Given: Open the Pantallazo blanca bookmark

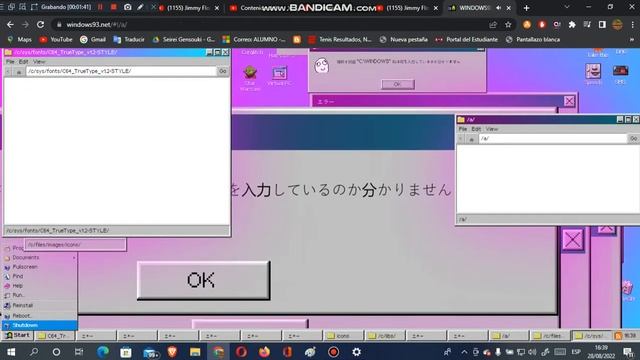Looking at the screenshot, I should [533, 40].
